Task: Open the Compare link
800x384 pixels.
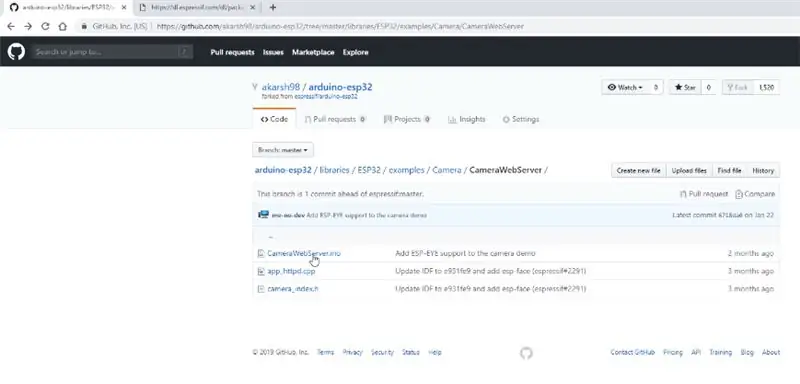Action: point(755,194)
